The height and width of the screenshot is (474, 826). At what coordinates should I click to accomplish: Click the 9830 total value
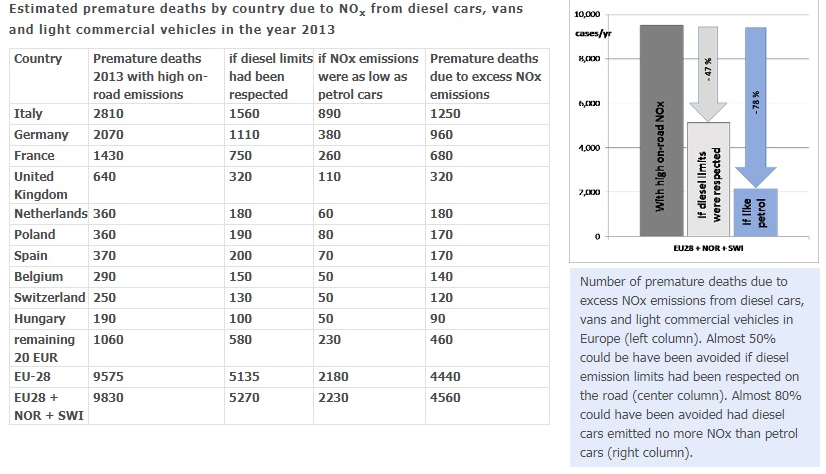pos(108,398)
